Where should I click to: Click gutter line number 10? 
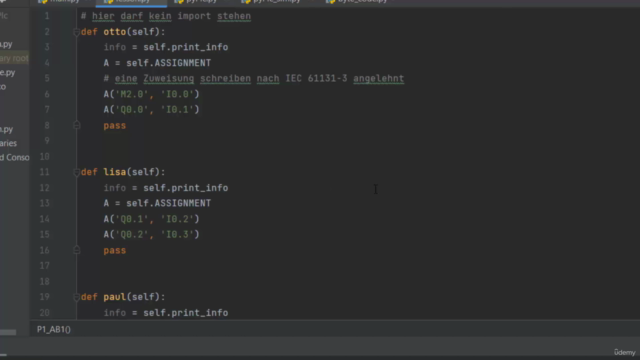pos(44,157)
